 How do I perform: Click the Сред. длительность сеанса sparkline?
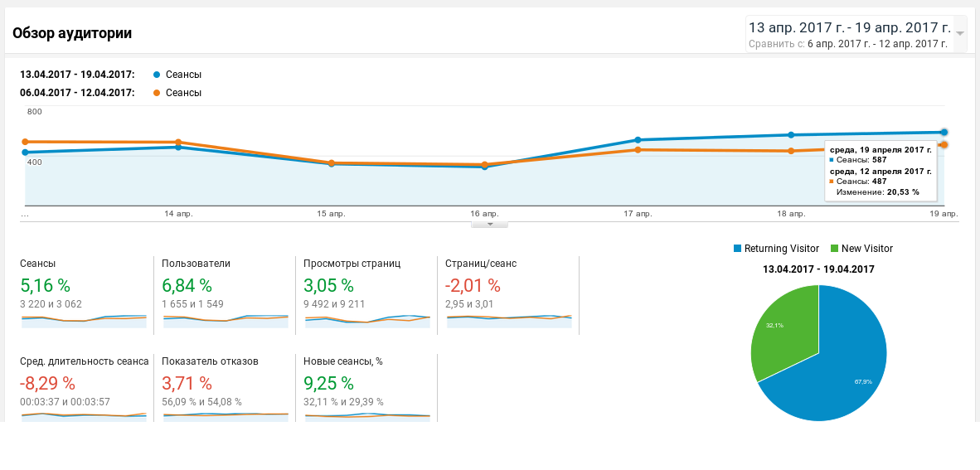tap(84, 417)
